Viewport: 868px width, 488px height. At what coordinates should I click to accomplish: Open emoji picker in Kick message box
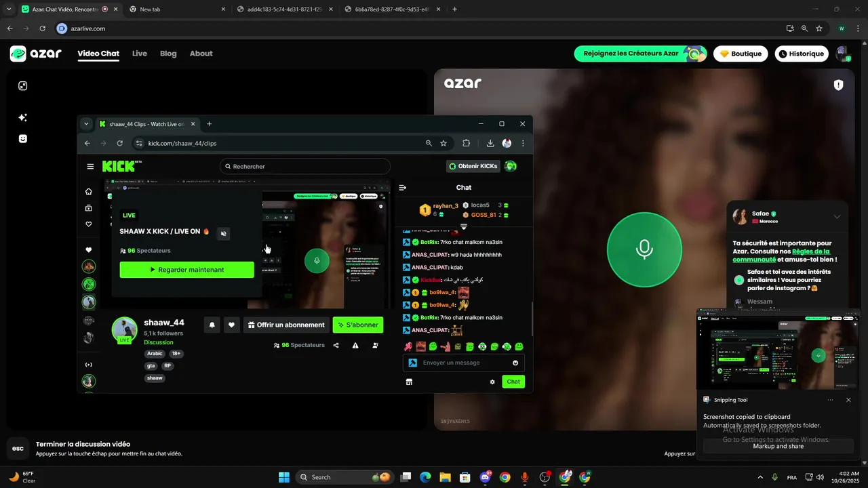tap(515, 363)
